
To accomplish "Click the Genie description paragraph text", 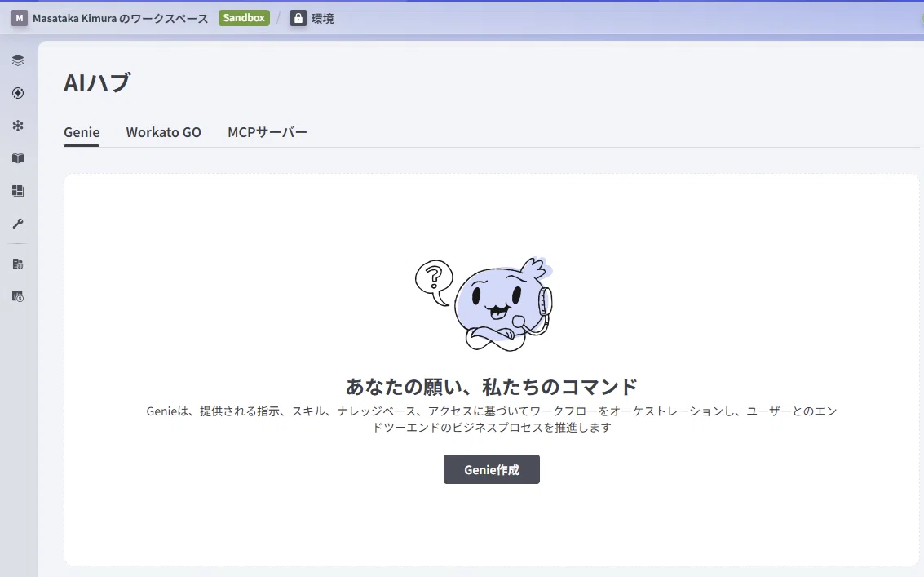I will [x=492, y=419].
